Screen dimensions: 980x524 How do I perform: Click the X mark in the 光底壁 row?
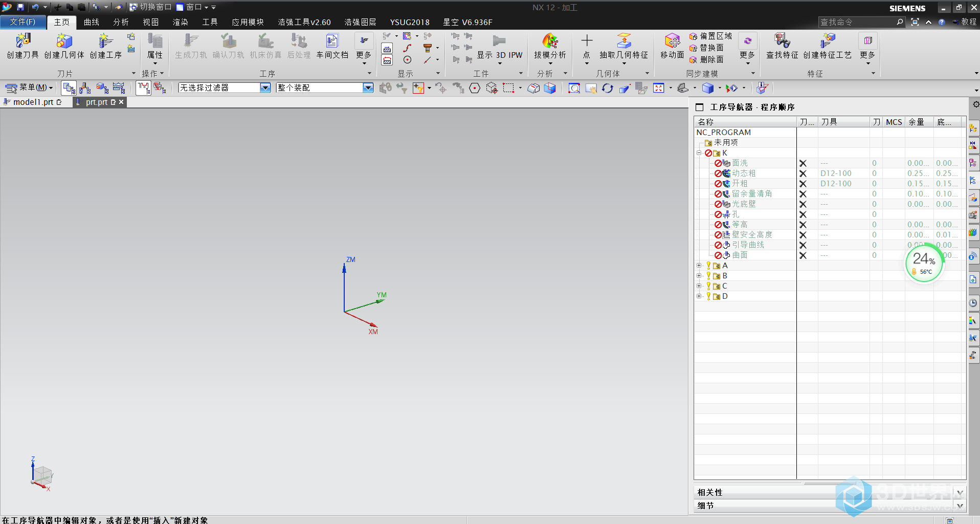[803, 204]
